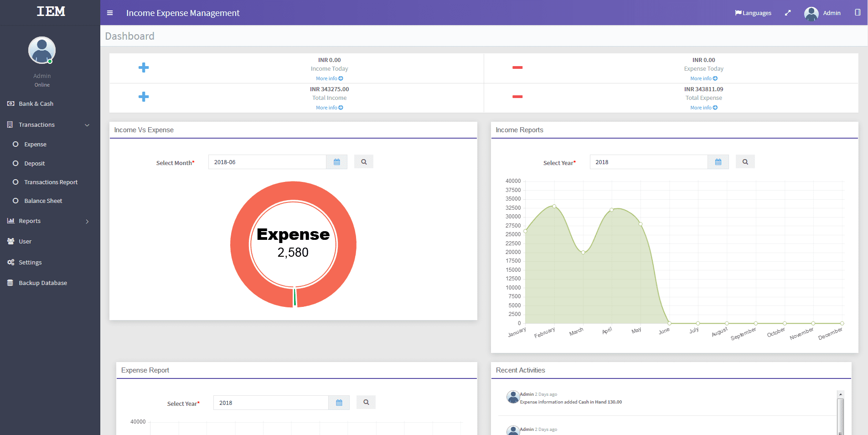This screenshot has height=435, width=868.
Task: Search Income Vs Expense by month
Action: 364,162
